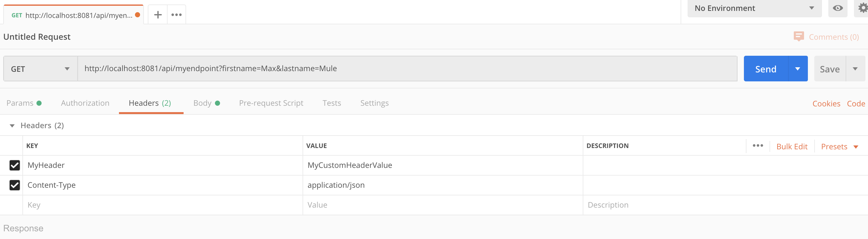Click the blue Send button
868x239 pixels.
tap(766, 69)
